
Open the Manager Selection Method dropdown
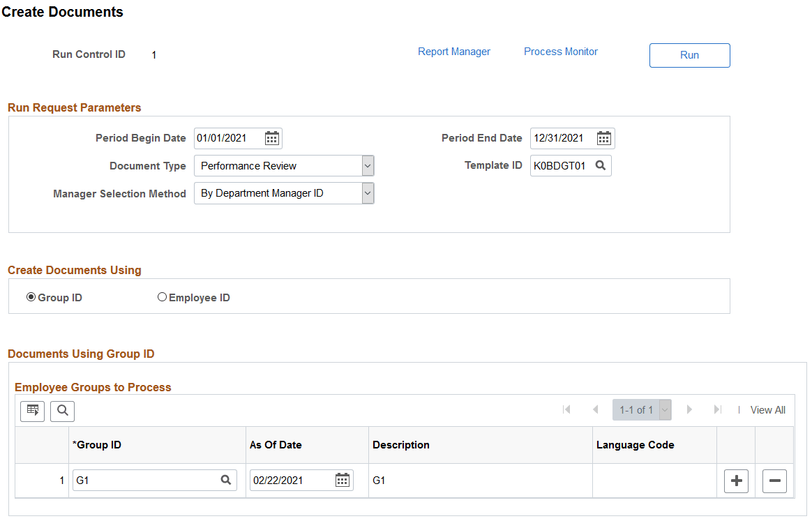367,193
